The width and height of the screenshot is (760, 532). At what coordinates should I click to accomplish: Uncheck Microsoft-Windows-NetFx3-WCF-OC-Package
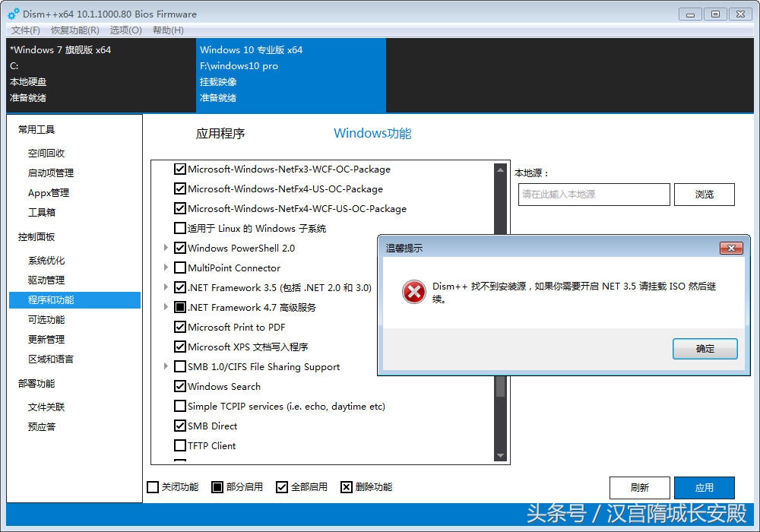(x=180, y=169)
